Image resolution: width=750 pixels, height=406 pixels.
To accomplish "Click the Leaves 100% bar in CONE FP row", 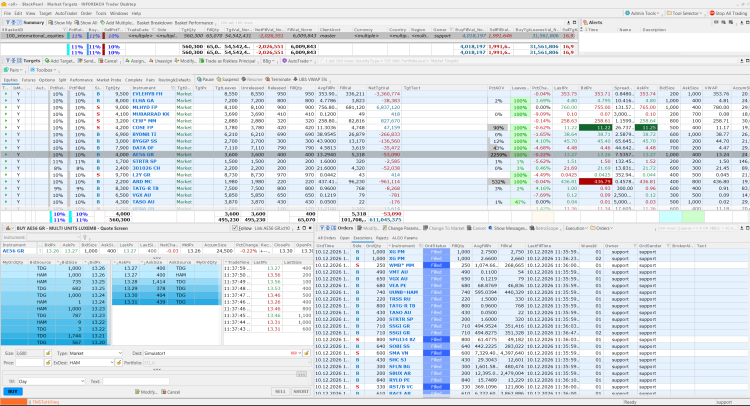I will click(x=520, y=128).
